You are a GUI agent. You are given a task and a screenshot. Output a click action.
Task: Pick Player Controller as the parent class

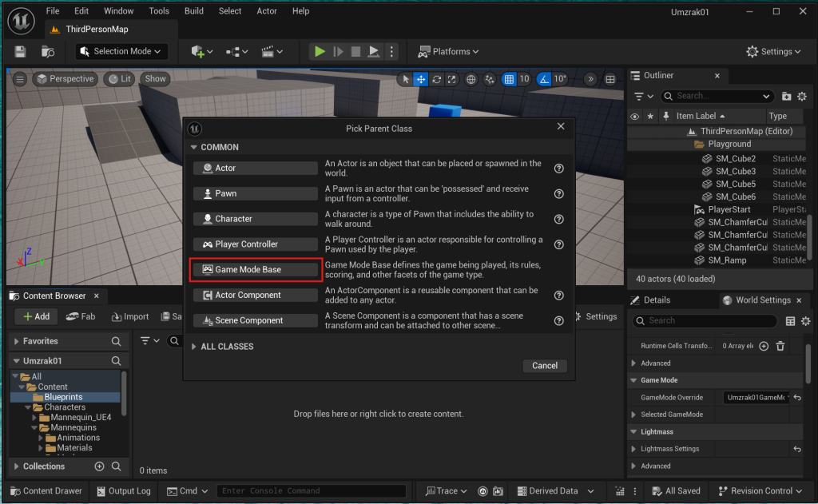pyautogui.click(x=256, y=244)
